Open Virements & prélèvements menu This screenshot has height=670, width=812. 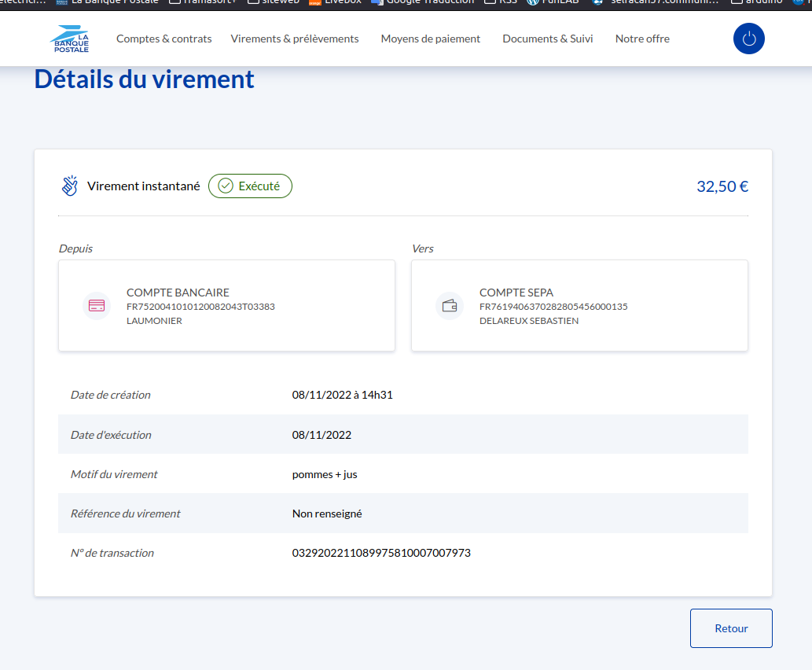[294, 39]
